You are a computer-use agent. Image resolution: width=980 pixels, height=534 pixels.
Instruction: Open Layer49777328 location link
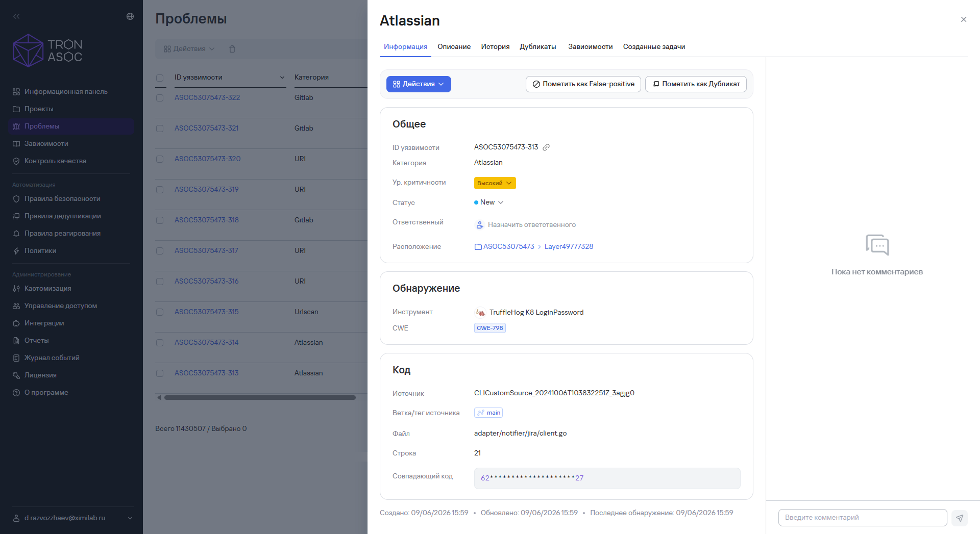[x=569, y=247]
